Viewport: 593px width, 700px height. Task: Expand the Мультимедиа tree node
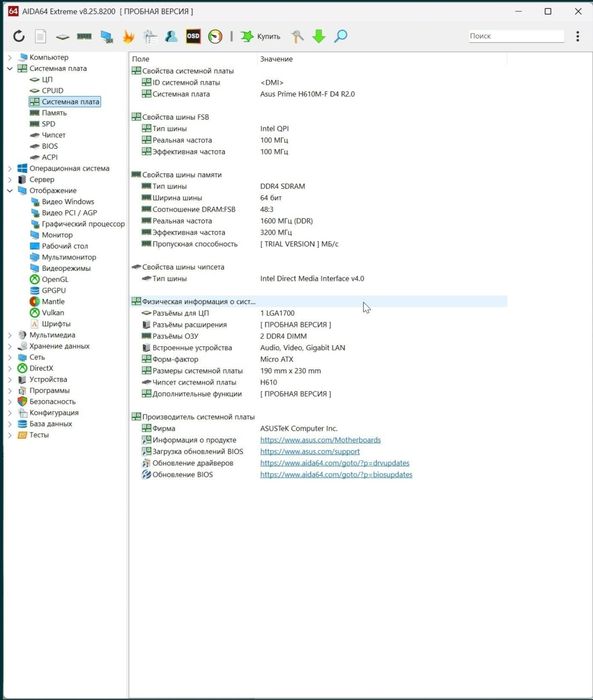tap(10, 335)
